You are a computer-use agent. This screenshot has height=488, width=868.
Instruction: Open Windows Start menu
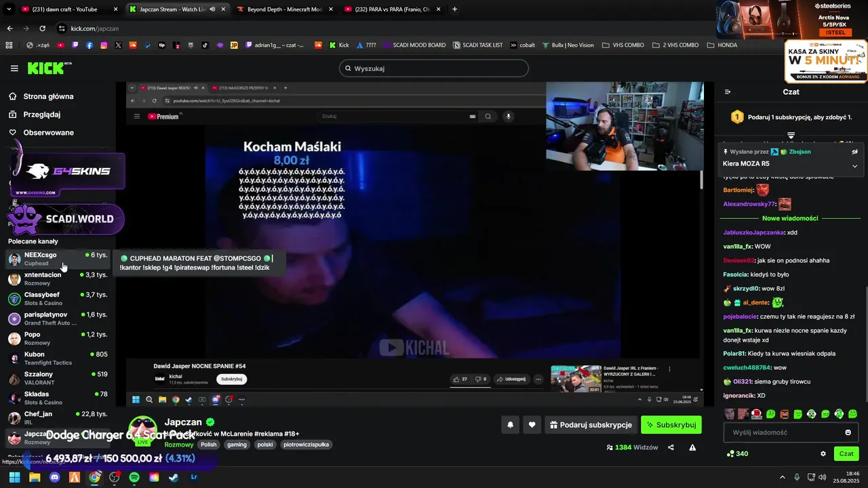(14, 477)
